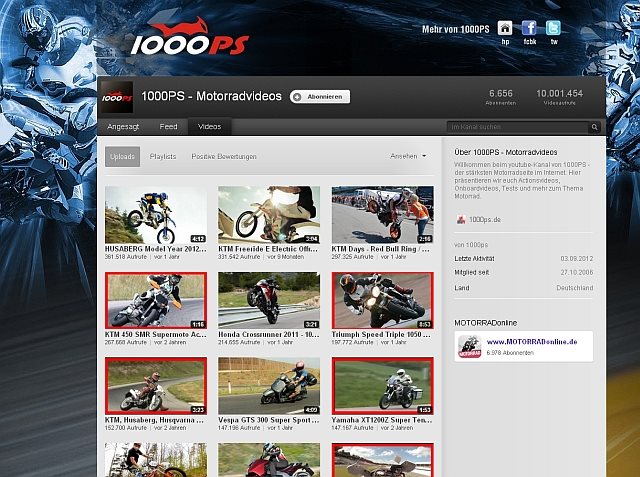Show Positive Bewertungen filter
Viewport: 640px width, 477px height.
pos(224,156)
